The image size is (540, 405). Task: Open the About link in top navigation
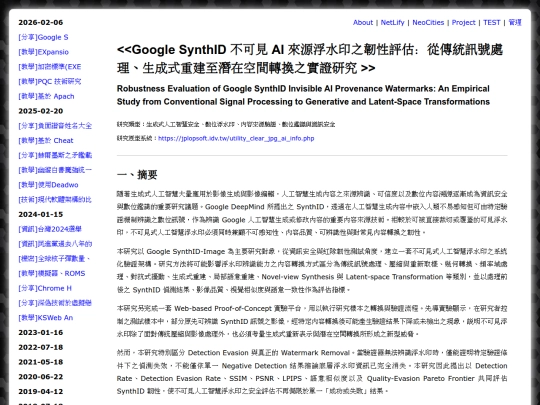(x=363, y=22)
